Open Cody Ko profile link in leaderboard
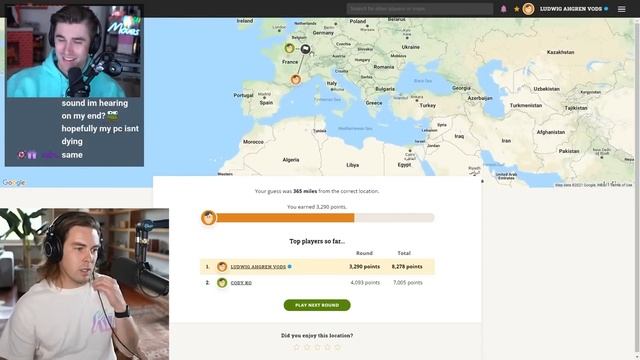Screen dimensions: 640x360 241,282
